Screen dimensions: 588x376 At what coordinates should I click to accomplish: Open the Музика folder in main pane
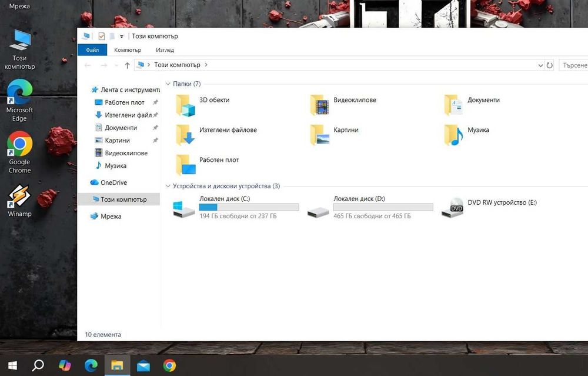[467, 135]
